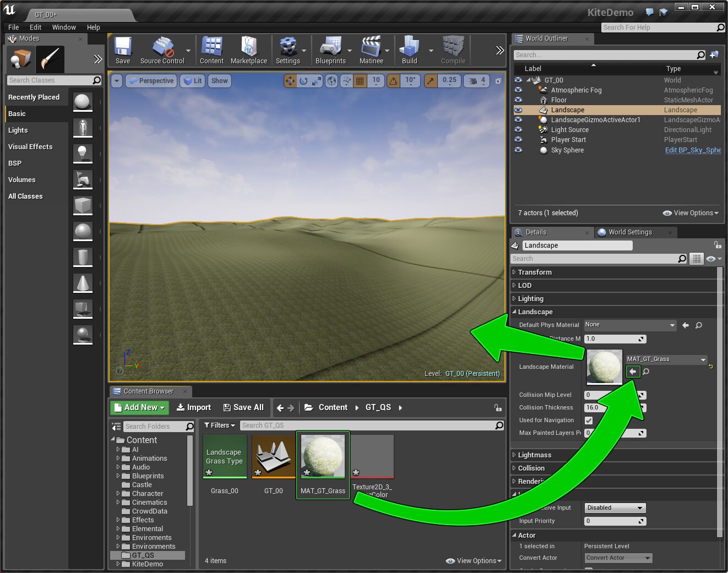Open the Window menu
Viewport: 728px width, 573px height.
(64, 28)
